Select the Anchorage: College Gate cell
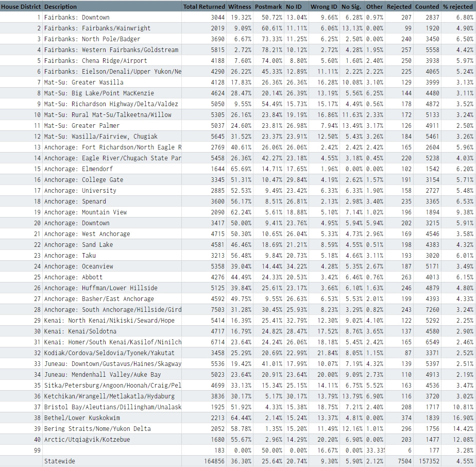The width and height of the screenshot is (476, 467). 112,179
